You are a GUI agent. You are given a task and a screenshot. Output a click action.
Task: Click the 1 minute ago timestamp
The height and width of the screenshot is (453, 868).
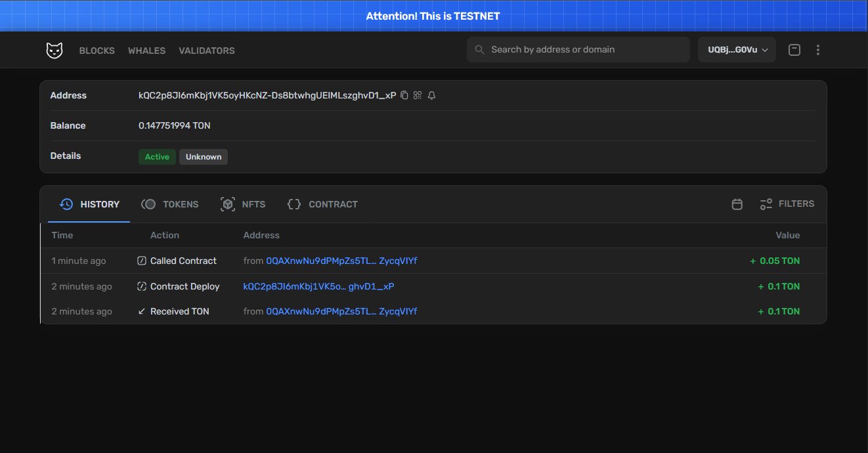click(x=79, y=261)
